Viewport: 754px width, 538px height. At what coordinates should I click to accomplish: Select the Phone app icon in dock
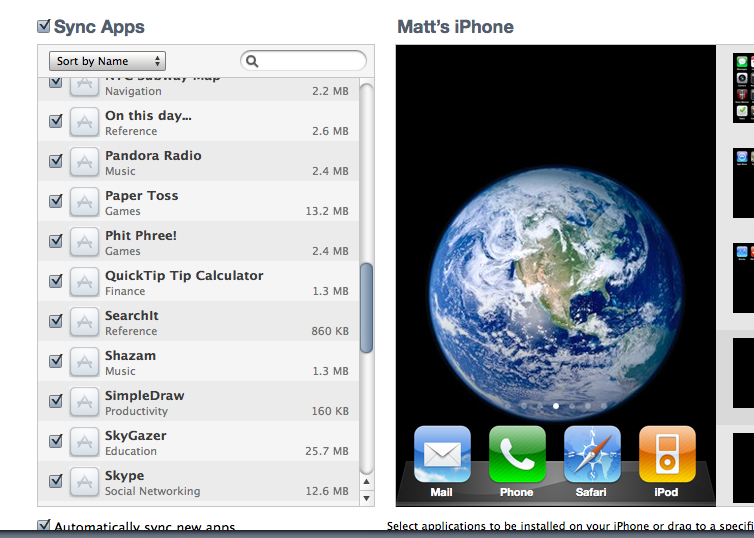[517, 454]
